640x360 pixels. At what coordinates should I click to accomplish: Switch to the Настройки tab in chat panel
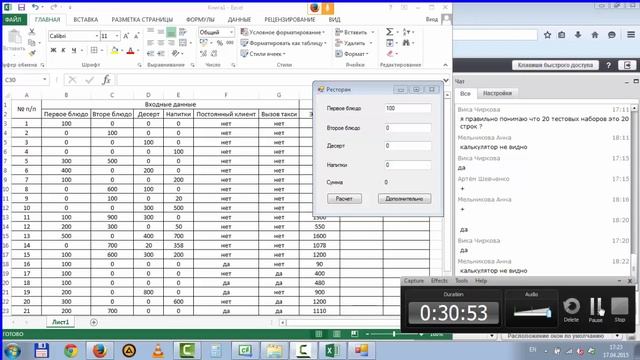(x=497, y=93)
